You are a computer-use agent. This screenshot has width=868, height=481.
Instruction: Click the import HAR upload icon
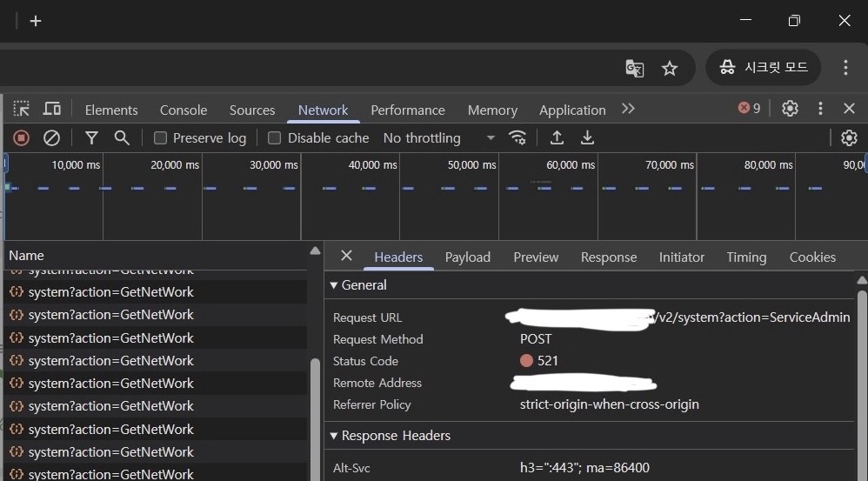[557, 137]
